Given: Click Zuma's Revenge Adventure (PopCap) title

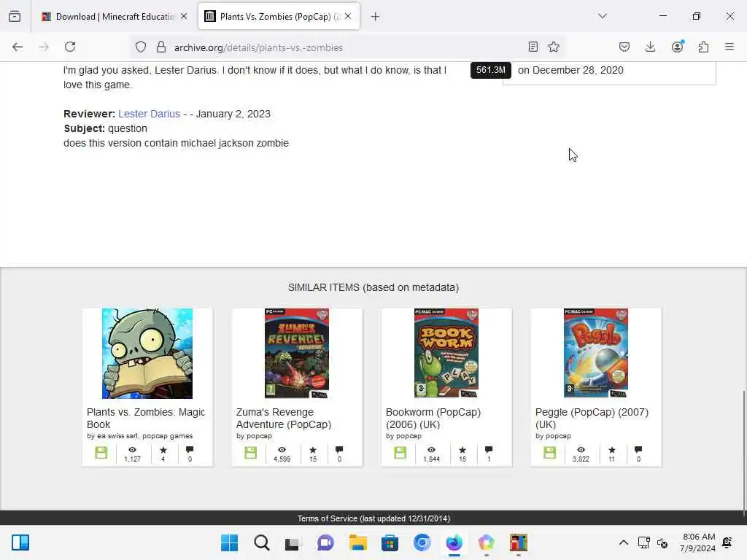Looking at the screenshot, I should [x=284, y=418].
